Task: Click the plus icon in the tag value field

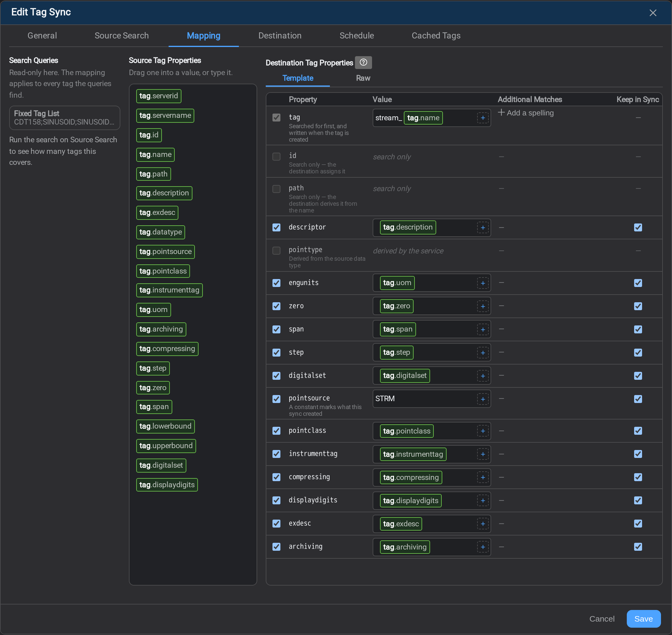Action: coord(483,118)
